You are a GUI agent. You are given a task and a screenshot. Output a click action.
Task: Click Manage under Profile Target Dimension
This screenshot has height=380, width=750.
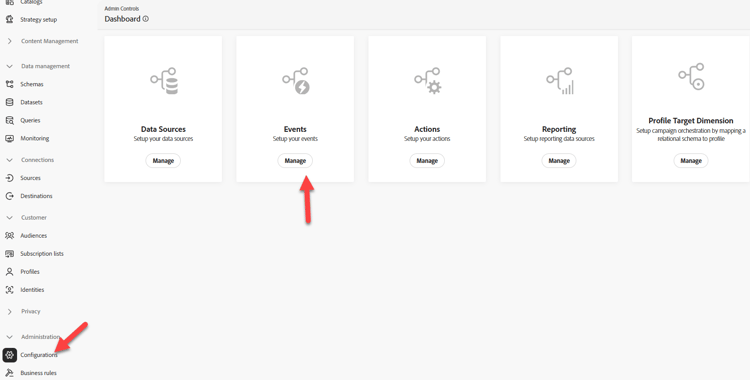pyautogui.click(x=691, y=161)
